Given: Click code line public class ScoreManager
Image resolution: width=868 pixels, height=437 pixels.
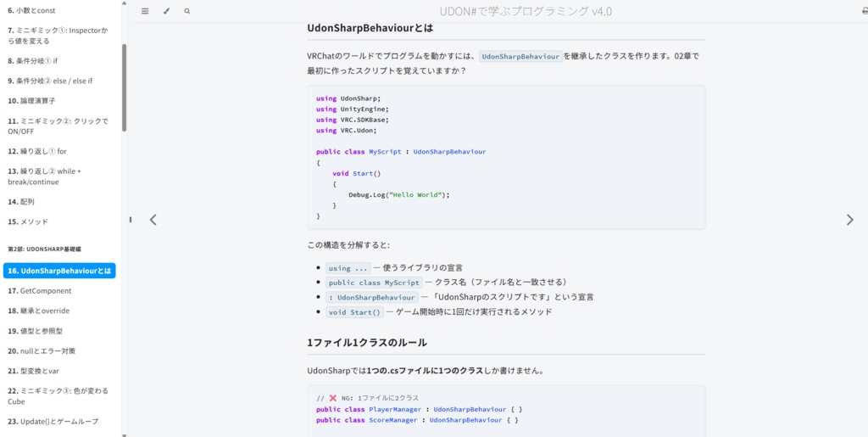Looking at the screenshot, I should (417, 420).
